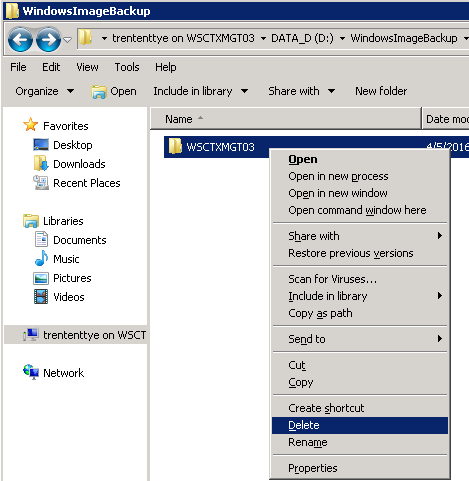Click the WSCTXMGT03 folder icon
This screenshot has width=469, height=481.
pos(175,146)
